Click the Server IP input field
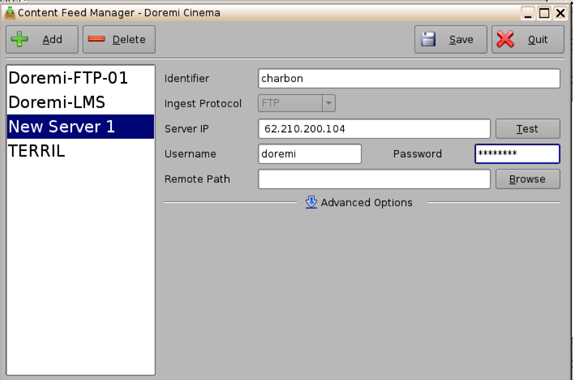This screenshot has width=573, height=380. click(374, 129)
